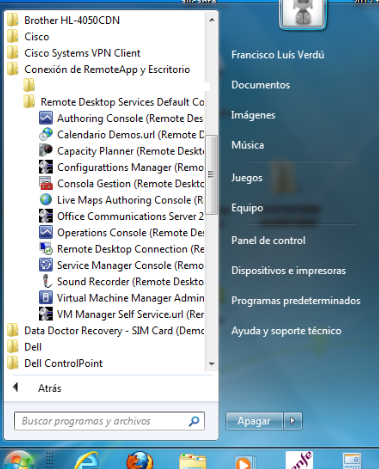Image resolution: width=379 pixels, height=469 pixels.
Task: Click Remote Desktop Connection icon
Action: (x=46, y=249)
